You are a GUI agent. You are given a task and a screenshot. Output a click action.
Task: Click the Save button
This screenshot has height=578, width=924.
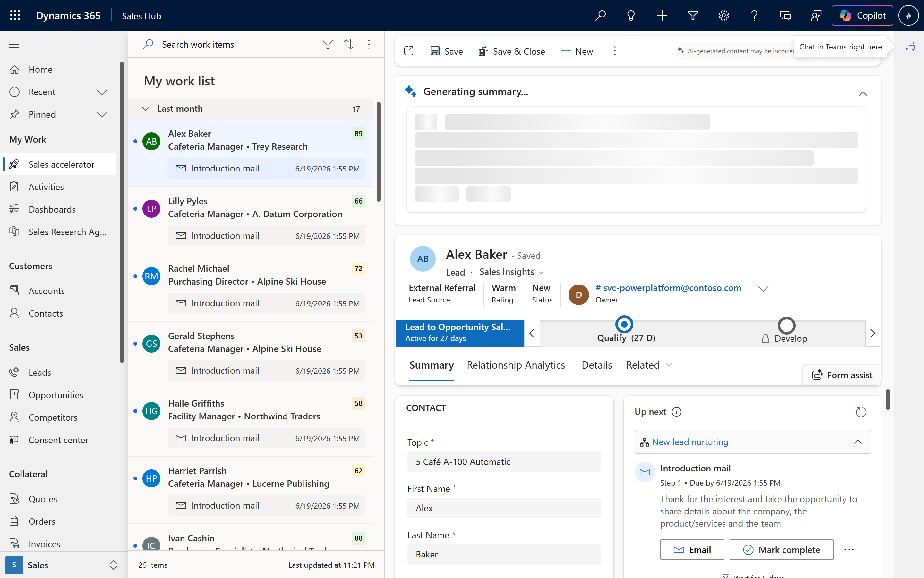pos(446,51)
